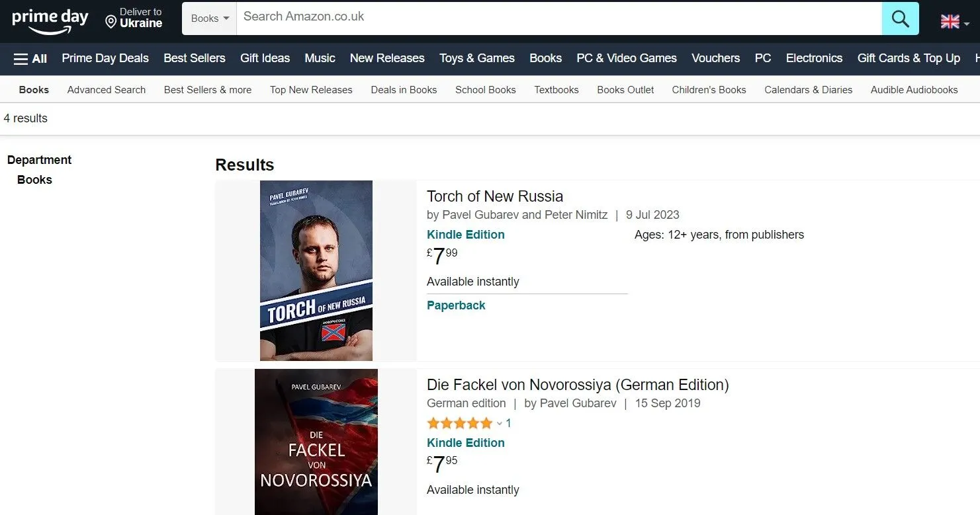Open the All hamburger menu
The height and width of the screenshot is (515, 980).
click(30, 58)
